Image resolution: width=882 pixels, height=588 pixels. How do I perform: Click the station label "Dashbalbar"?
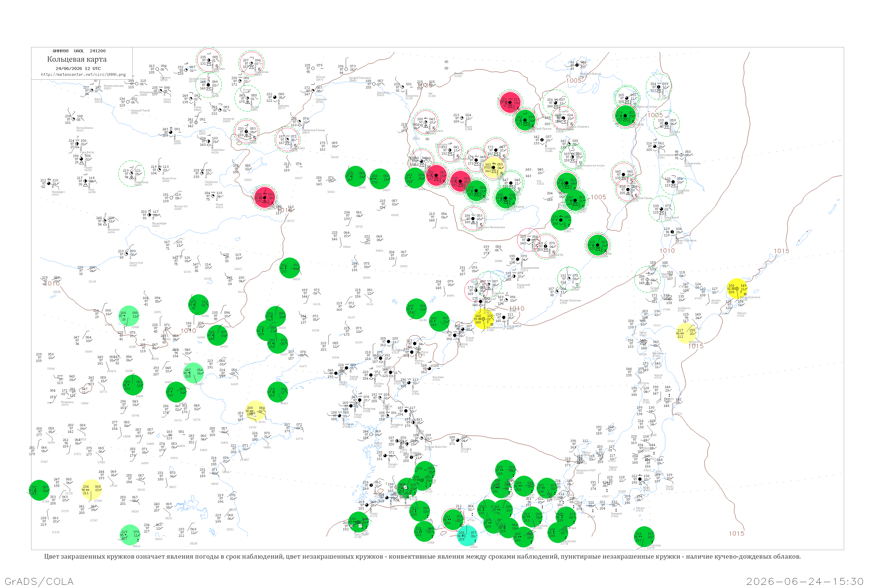(x=218, y=150)
